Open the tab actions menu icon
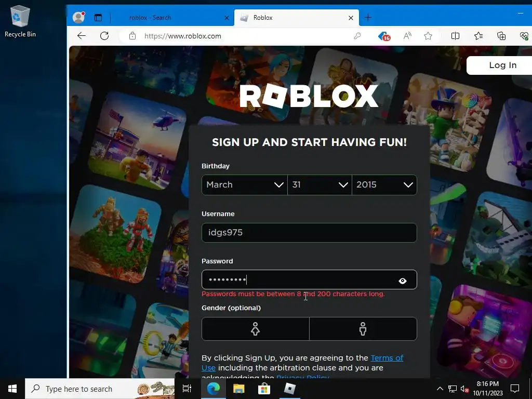Screen dimensions: 532x399 click(x=98, y=18)
